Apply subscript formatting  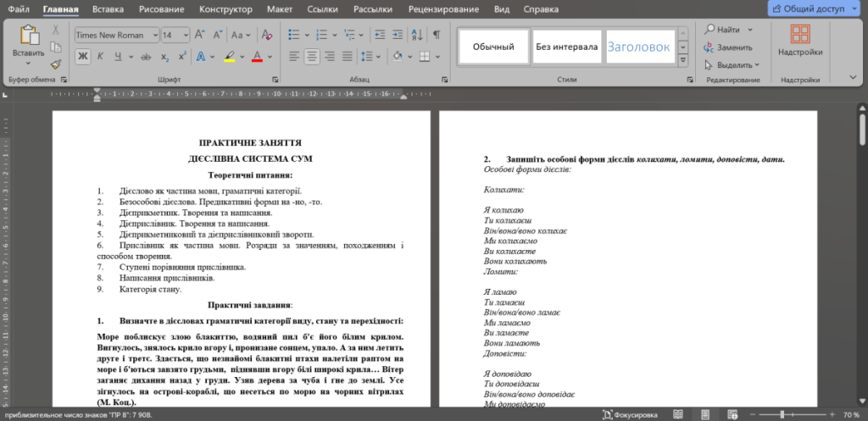click(x=164, y=57)
